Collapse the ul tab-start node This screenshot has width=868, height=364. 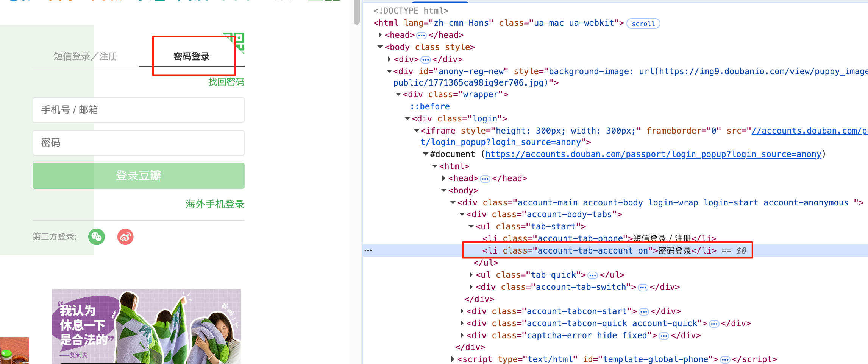coord(471,226)
